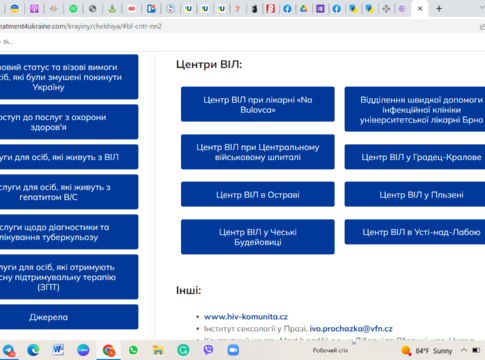
Task: Click the address bar URL
Action: (x=81, y=26)
